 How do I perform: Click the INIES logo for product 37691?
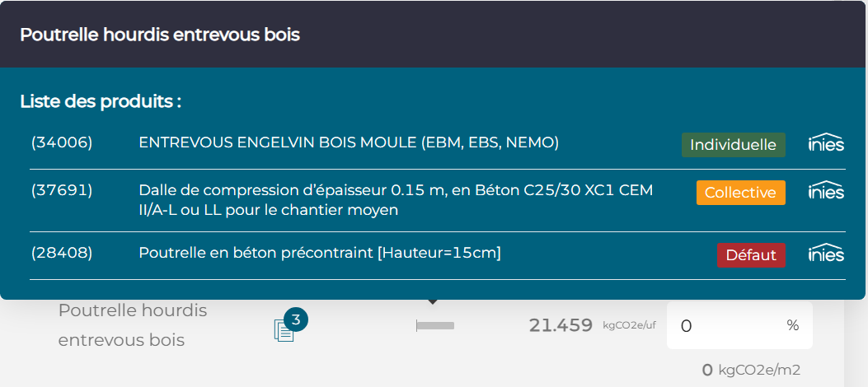tap(825, 191)
